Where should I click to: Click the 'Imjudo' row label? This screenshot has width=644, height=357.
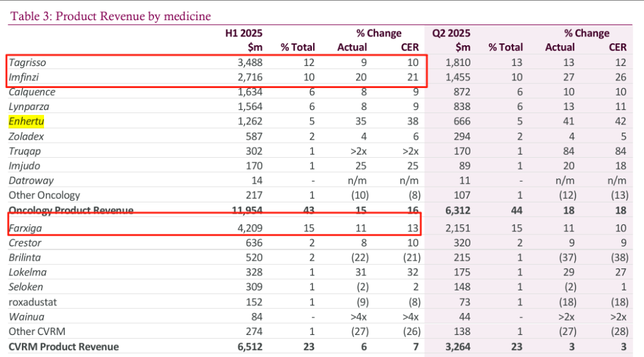pyautogui.click(x=25, y=166)
